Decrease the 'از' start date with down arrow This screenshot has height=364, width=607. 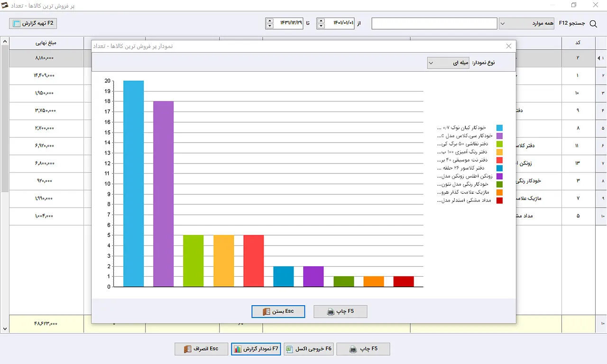point(321,26)
